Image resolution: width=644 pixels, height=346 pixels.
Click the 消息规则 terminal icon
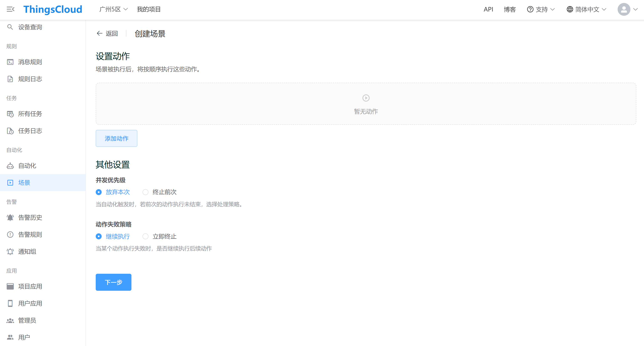point(10,62)
